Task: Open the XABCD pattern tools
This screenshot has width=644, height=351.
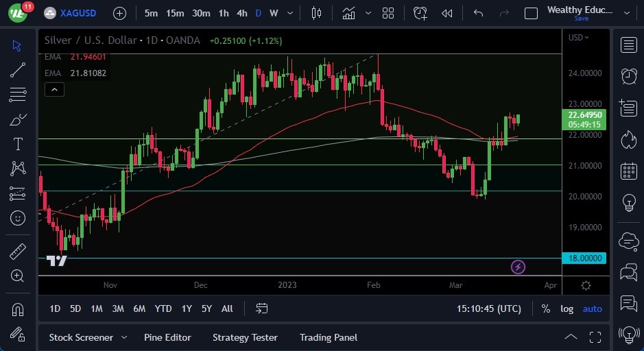Action: click(x=17, y=169)
